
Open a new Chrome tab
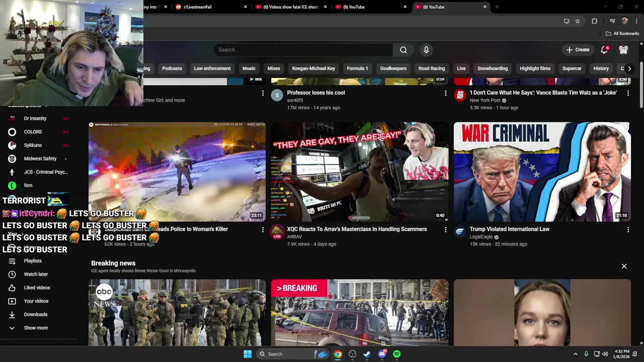(x=497, y=7)
